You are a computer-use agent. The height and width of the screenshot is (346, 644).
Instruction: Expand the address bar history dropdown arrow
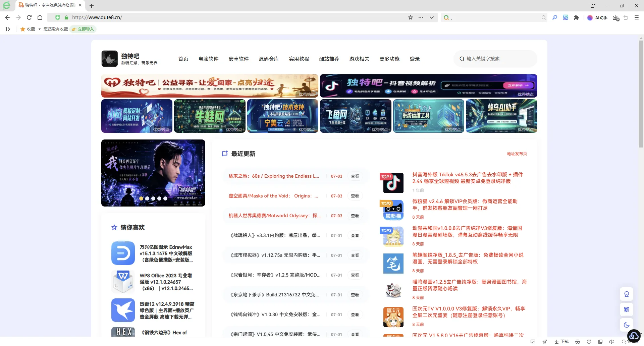click(432, 17)
